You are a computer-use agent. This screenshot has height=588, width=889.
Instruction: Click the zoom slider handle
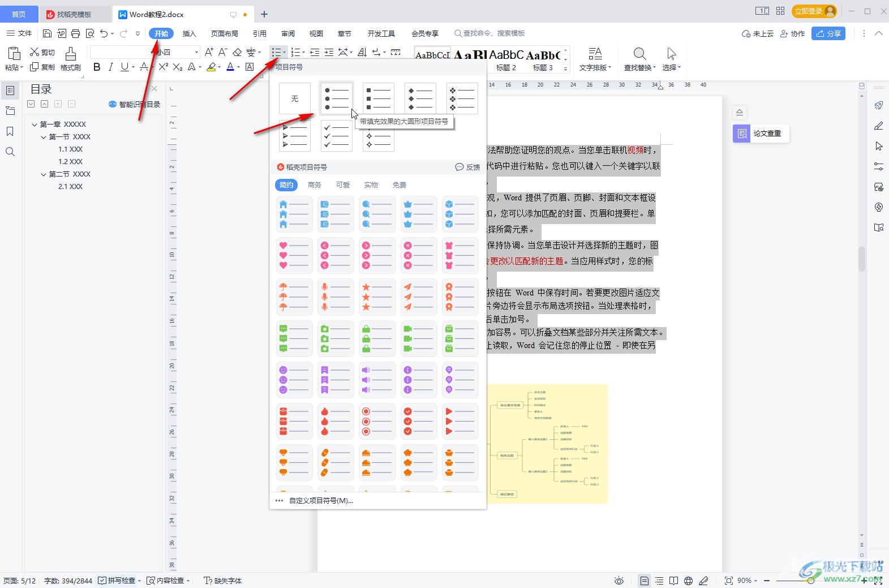[811, 581]
